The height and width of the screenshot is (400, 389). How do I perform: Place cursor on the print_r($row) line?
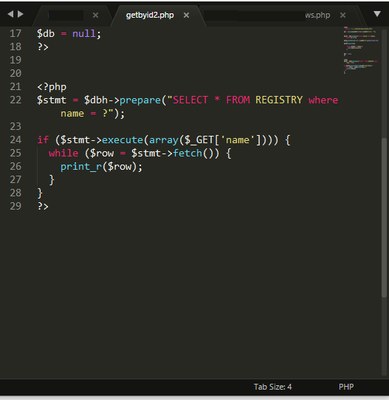tap(101, 166)
